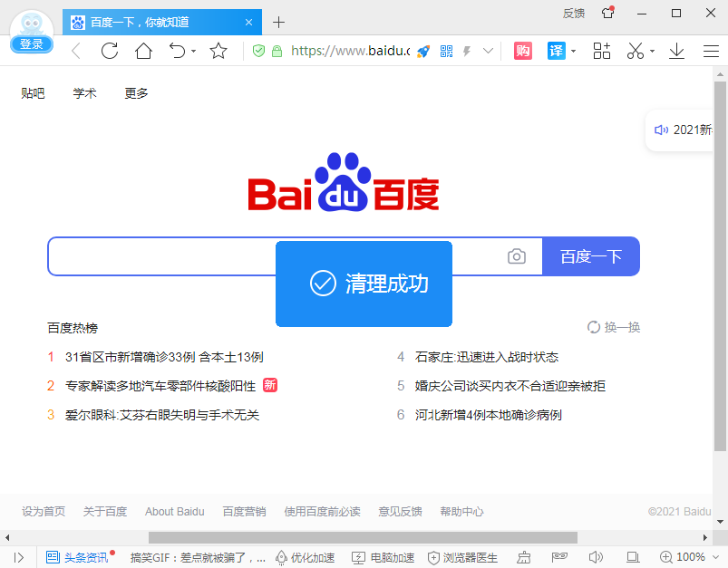
Task: Click the 百度一下 search button
Action: pos(591,256)
